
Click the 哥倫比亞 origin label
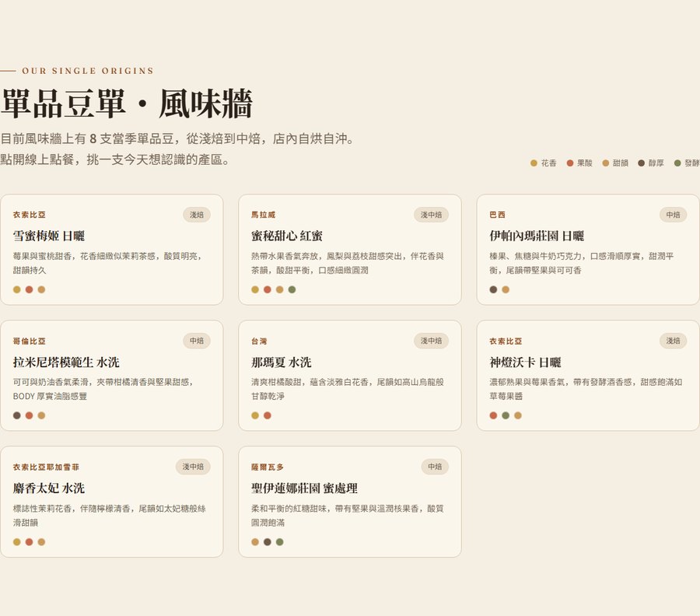(30, 341)
